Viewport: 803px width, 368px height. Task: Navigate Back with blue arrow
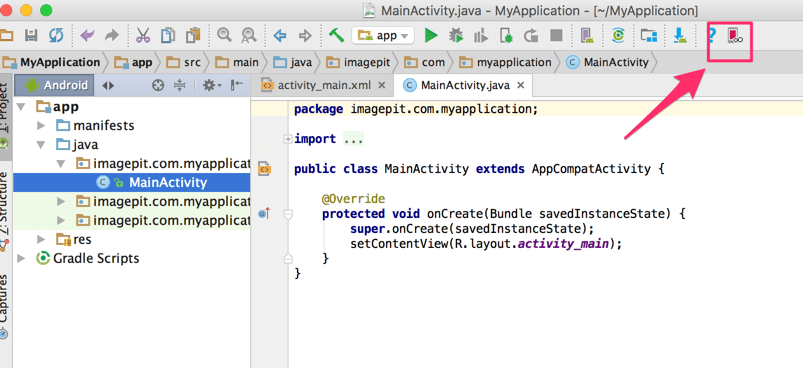pos(280,35)
